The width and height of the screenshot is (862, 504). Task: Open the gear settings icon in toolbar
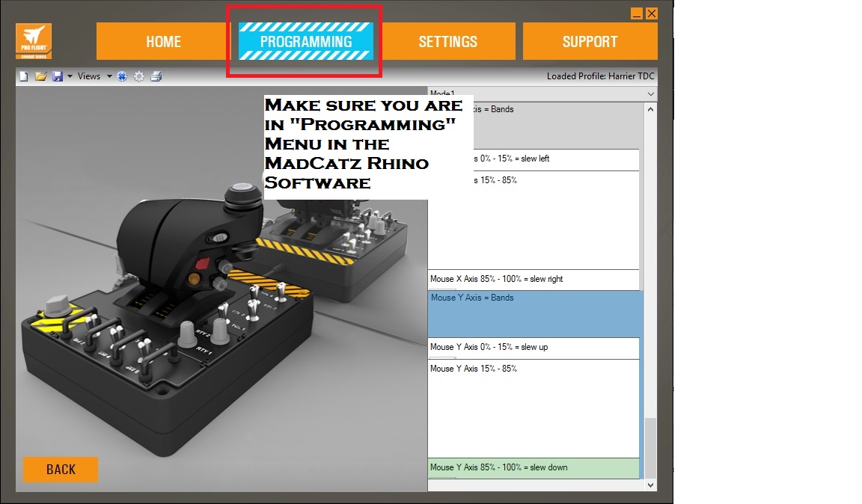point(139,76)
